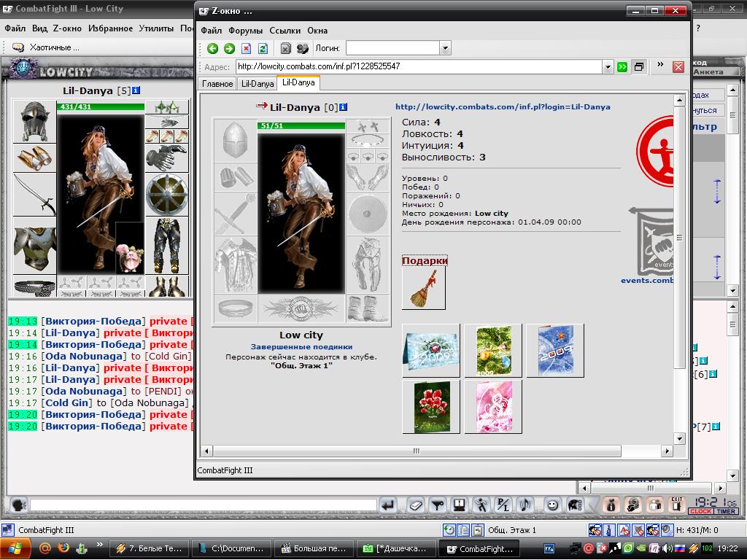Toggle the CLOCK mode button
The height and width of the screenshot is (560, 747).
pos(700,511)
